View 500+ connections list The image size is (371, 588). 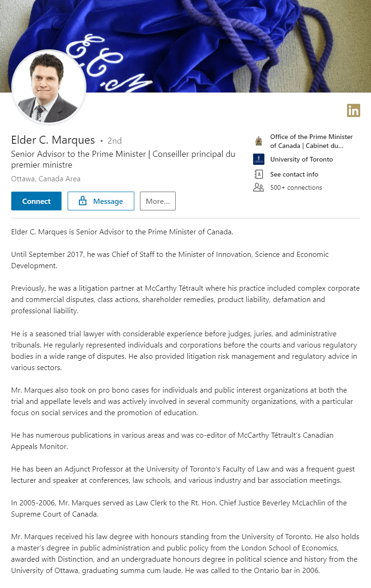(295, 187)
